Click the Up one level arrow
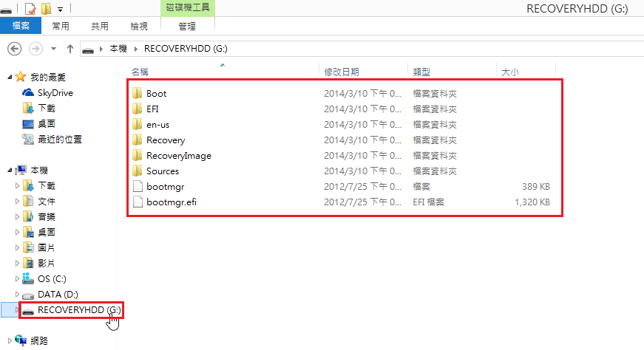 coord(70,49)
